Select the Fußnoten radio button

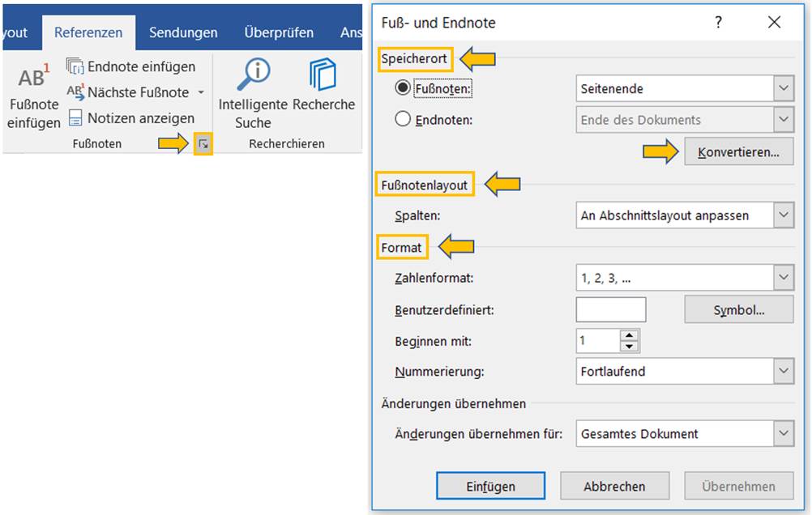point(403,88)
